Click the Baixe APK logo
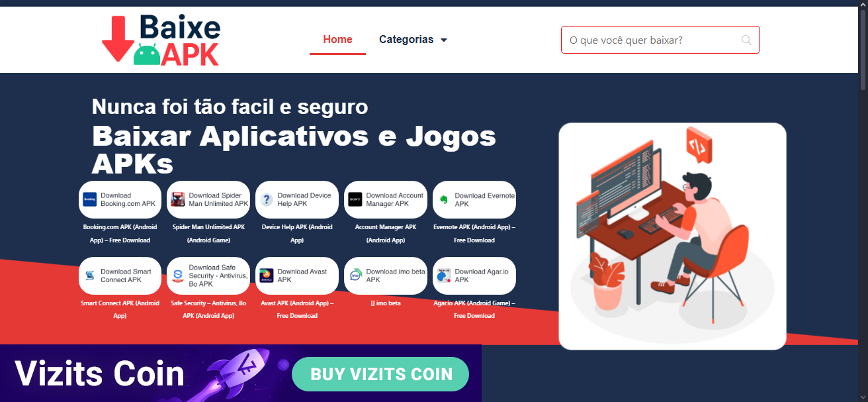Image resolution: width=868 pixels, height=402 pixels. [161, 40]
